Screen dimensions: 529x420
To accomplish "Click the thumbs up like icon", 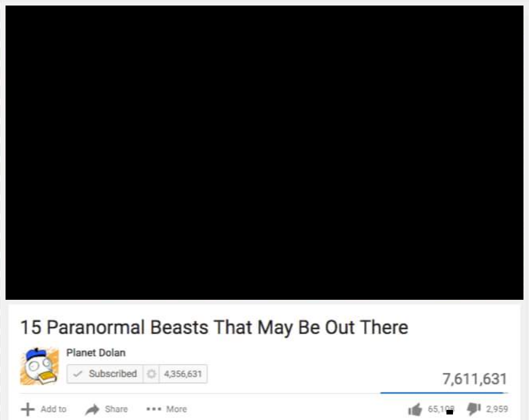I will [x=415, y=409].
